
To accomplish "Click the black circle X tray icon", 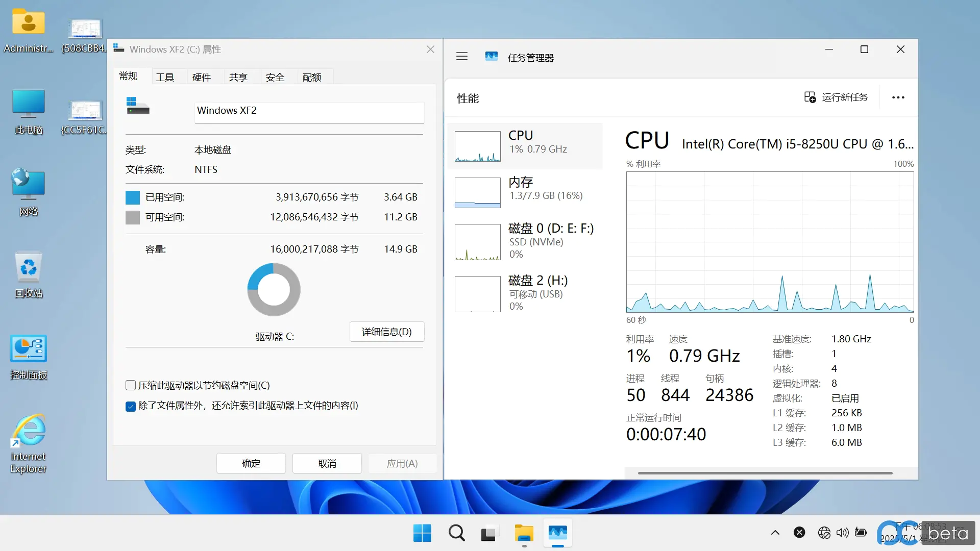I will click(799, 533).
